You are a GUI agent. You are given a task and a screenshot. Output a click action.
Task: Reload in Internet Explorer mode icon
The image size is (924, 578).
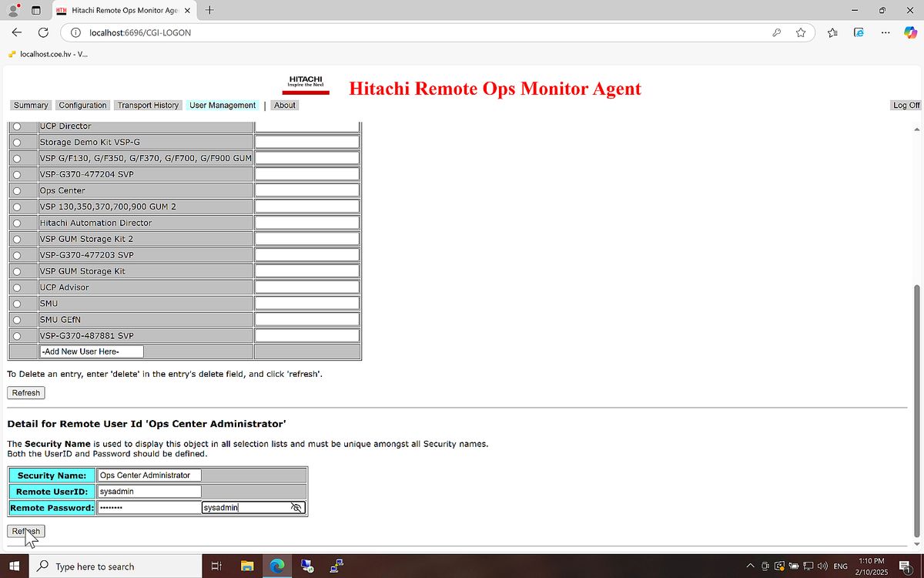(x=859, y=32)
